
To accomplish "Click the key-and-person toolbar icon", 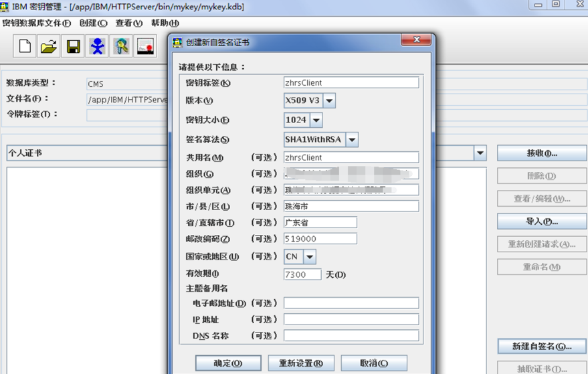I will click(x=121, y=46).
